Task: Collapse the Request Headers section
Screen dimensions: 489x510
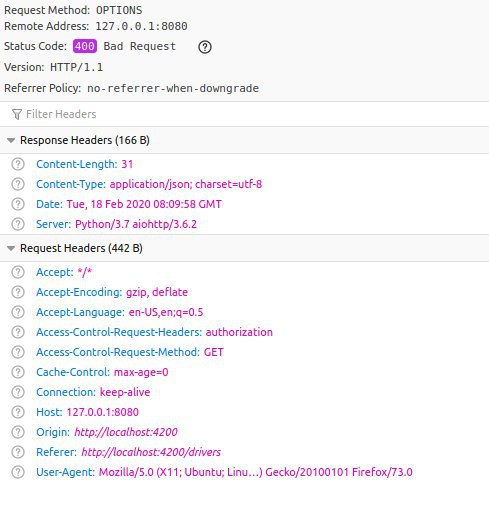Action: (11, 248)
